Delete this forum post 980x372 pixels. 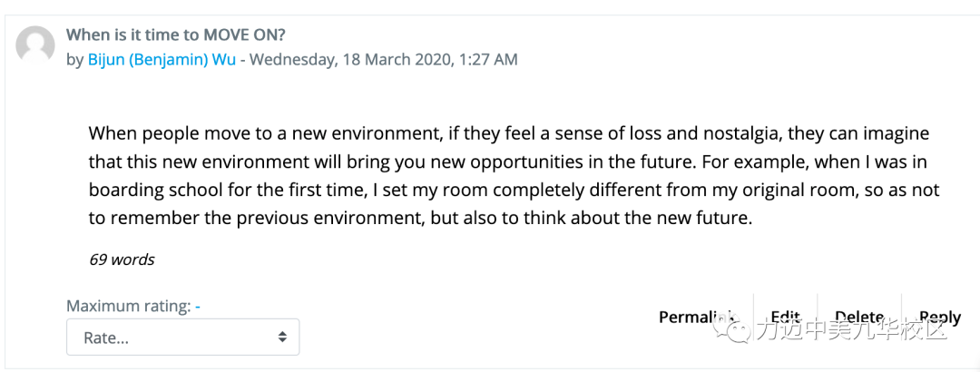[859, 317]
